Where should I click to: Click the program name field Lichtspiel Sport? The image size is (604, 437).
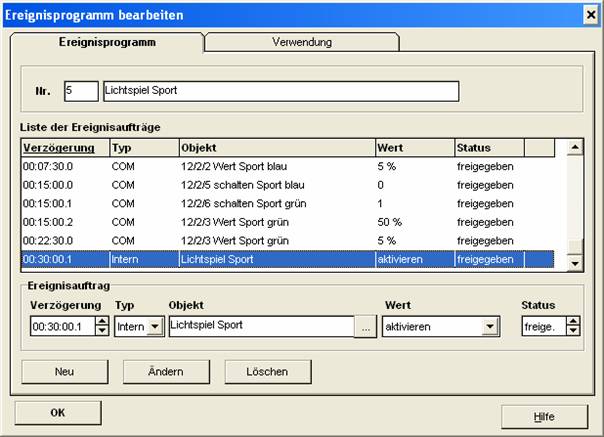tap(280, 92)
